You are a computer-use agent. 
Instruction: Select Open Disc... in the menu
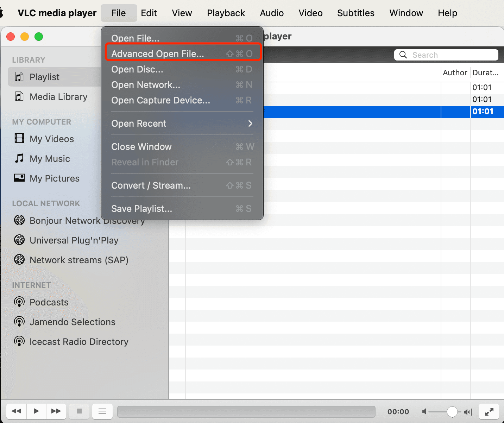(182, 69)
